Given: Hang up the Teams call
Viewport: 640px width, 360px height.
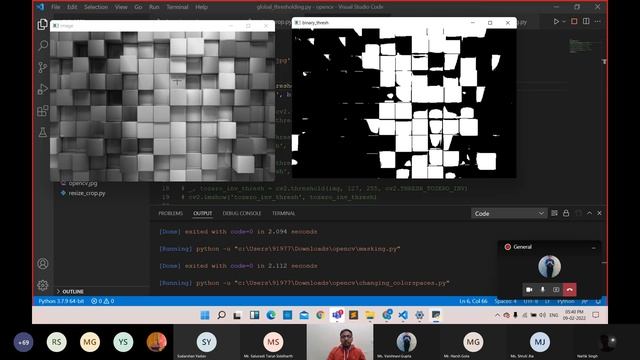Looking at the screenshot, I should coord(570,289).
